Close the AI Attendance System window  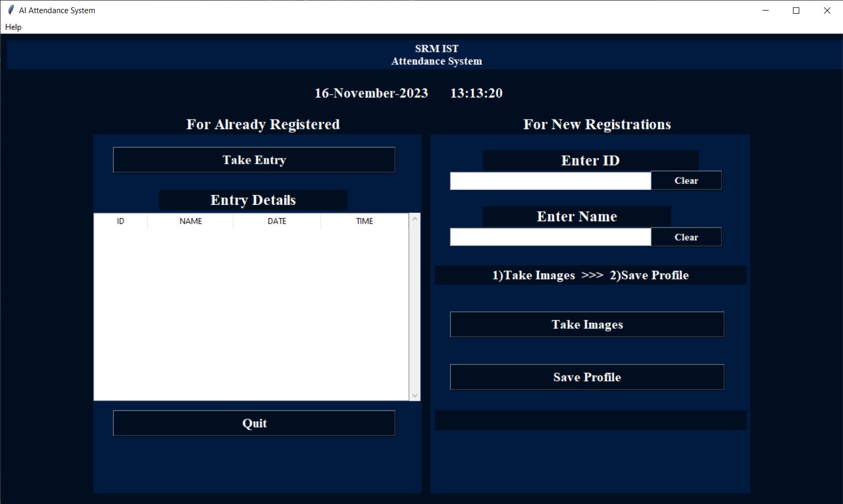coord(827,11)
